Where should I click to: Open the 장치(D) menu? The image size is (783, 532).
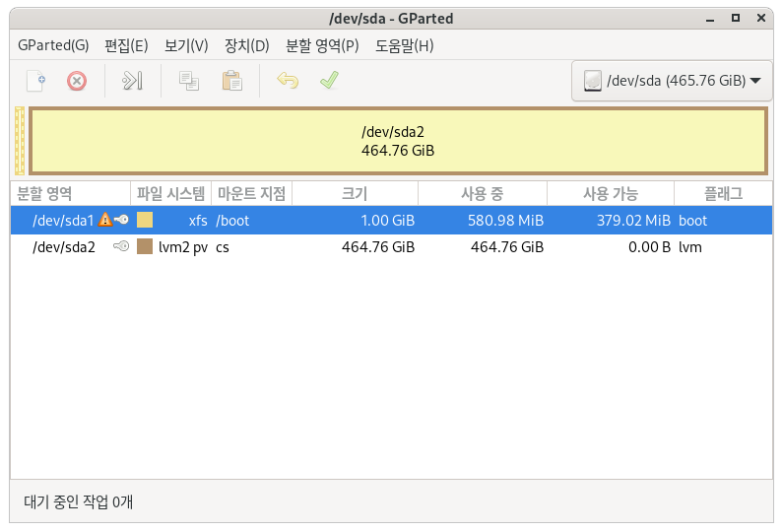click(x=246, y=45)
